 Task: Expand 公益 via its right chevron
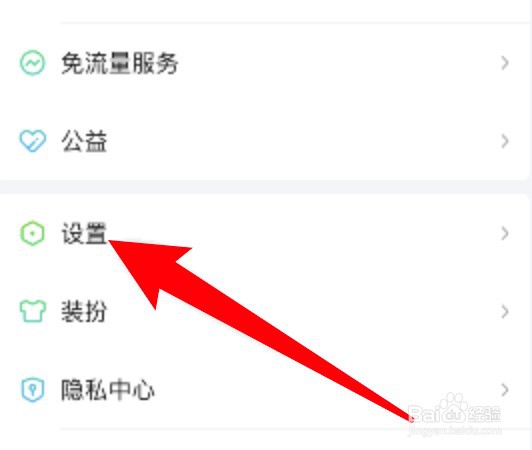click(x=505, y=141)
